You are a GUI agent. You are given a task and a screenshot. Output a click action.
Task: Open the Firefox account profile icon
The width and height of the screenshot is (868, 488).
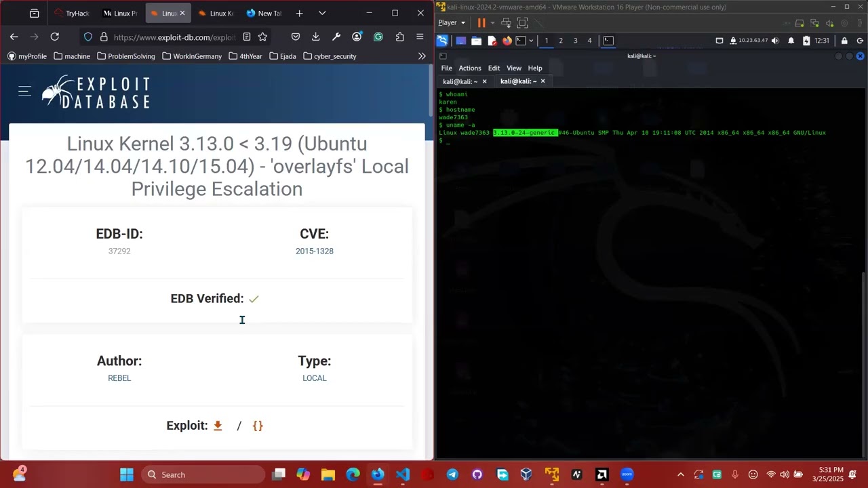pyautogui.click(x=357, y=37)
